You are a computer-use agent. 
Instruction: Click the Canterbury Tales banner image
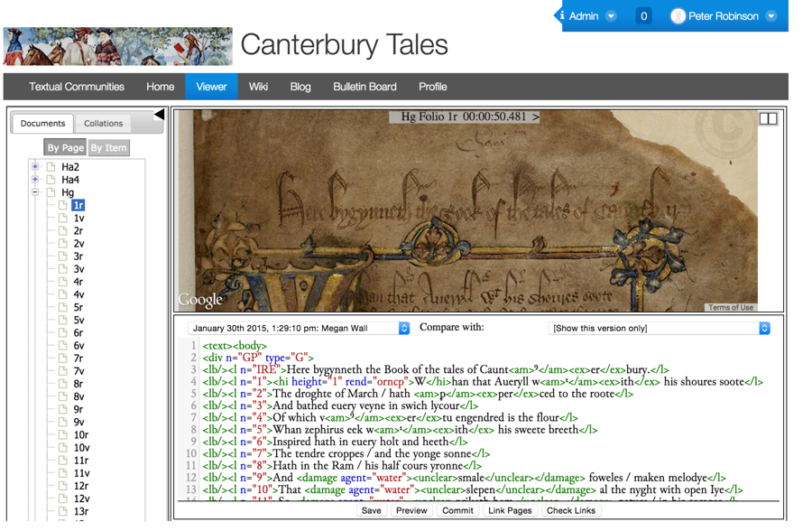(118, 46)
